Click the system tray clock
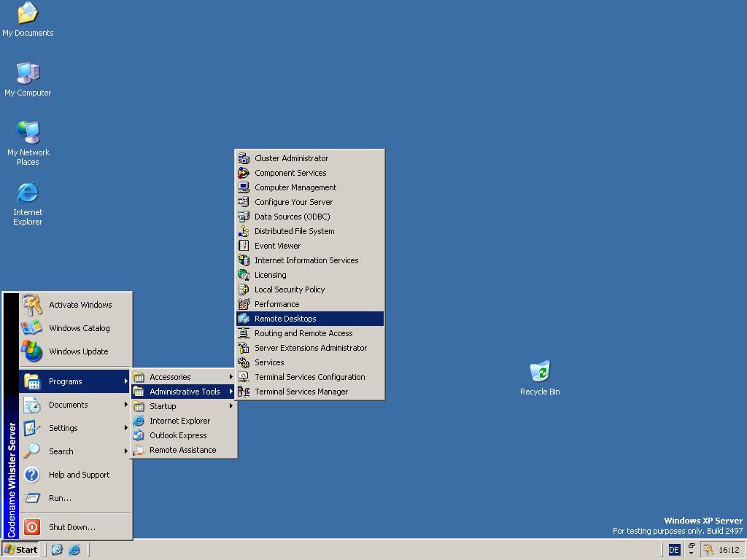The image size is (747, 560). 729,550
